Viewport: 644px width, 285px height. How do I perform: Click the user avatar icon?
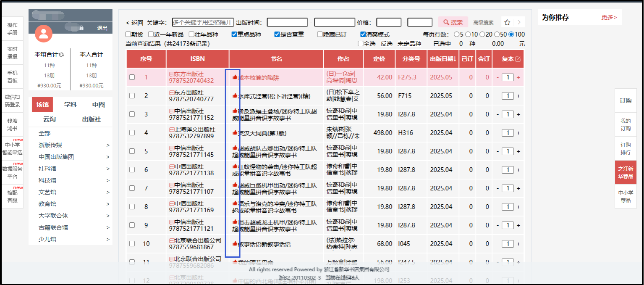coord(44,33)
